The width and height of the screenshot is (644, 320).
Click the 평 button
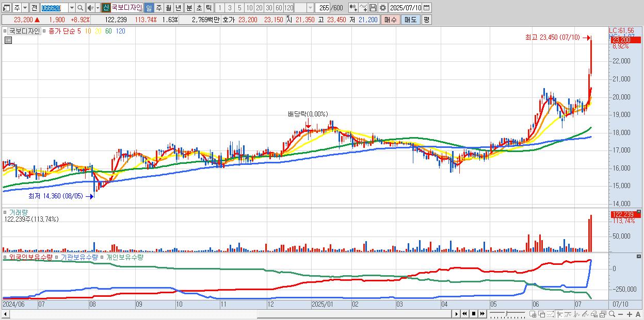(426, 20)
